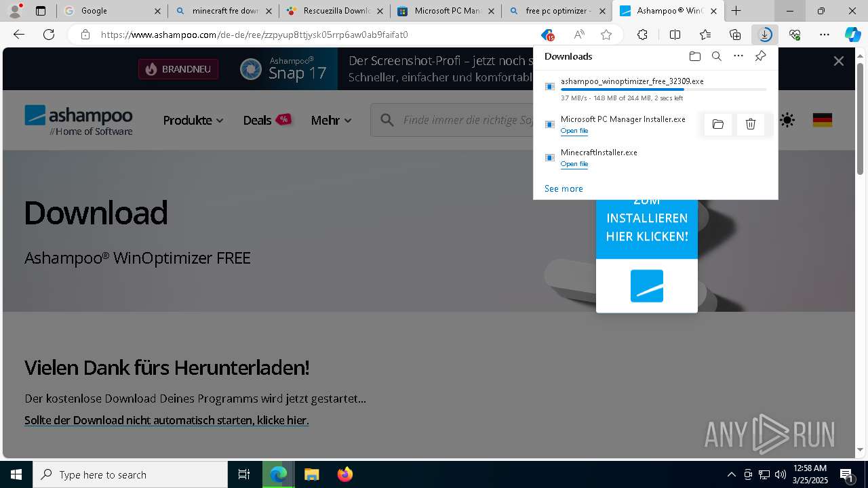This screenshot has height=488, width=868.
Task: Show Microsoft PC Manager Installer in folder
Action: [718, 124]
